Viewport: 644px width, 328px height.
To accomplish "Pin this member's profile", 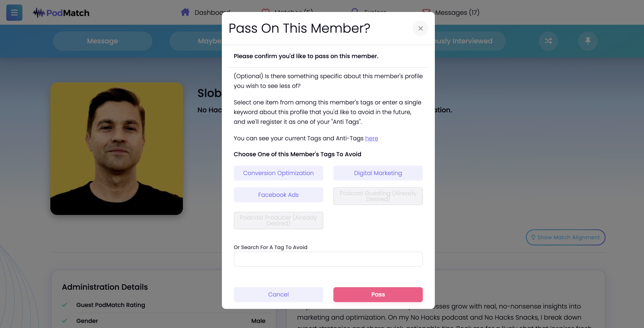I will click(x=588, y=41).
